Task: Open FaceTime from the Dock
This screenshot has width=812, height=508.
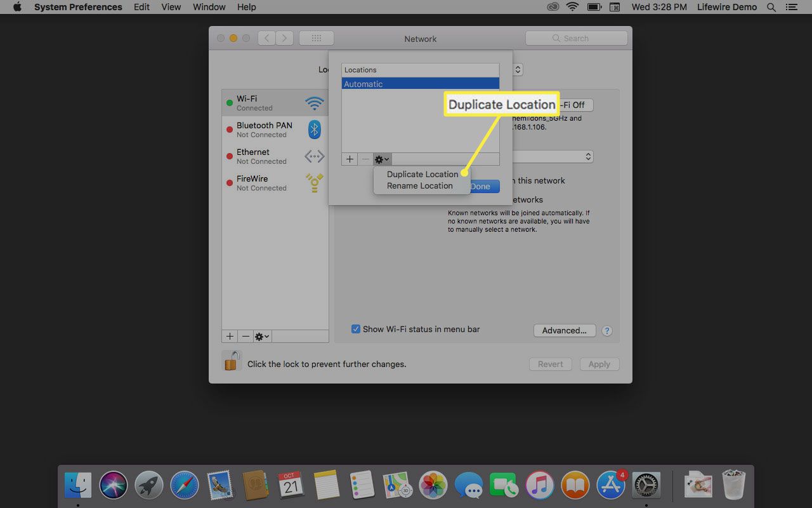Action: pyautogui.click(x=504, y=486)
